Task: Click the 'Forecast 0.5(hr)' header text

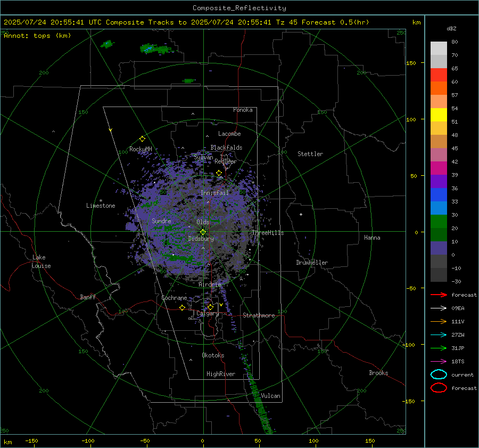Action: point(335,22)
